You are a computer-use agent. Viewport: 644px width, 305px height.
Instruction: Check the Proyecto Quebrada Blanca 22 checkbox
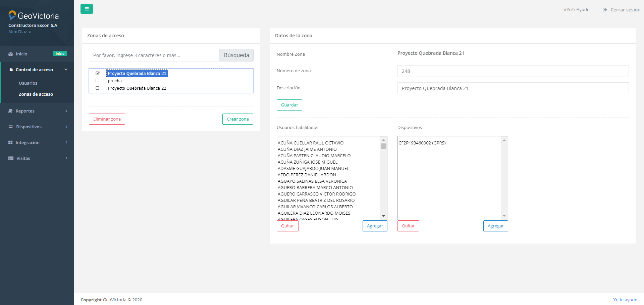(x=98, y=88)
